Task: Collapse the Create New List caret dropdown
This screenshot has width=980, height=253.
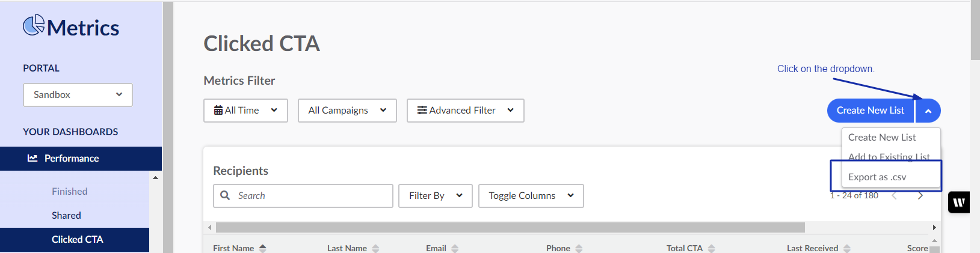Action: tap(928, 111)
